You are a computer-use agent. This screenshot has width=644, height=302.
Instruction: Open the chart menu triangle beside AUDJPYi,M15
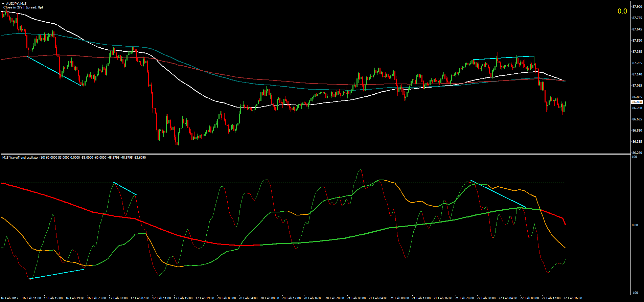(x=4, y=4)
